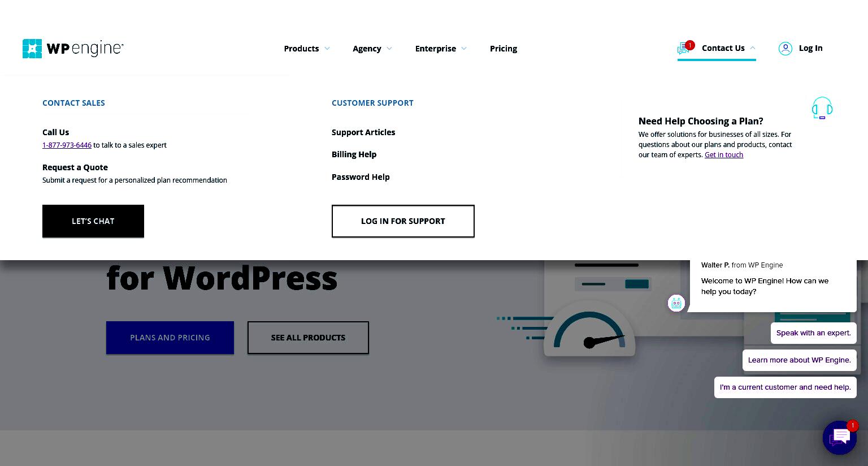Collapse the Contact Us dropdown chevron
Screen dimensions: 868x466
pos(753,48)
